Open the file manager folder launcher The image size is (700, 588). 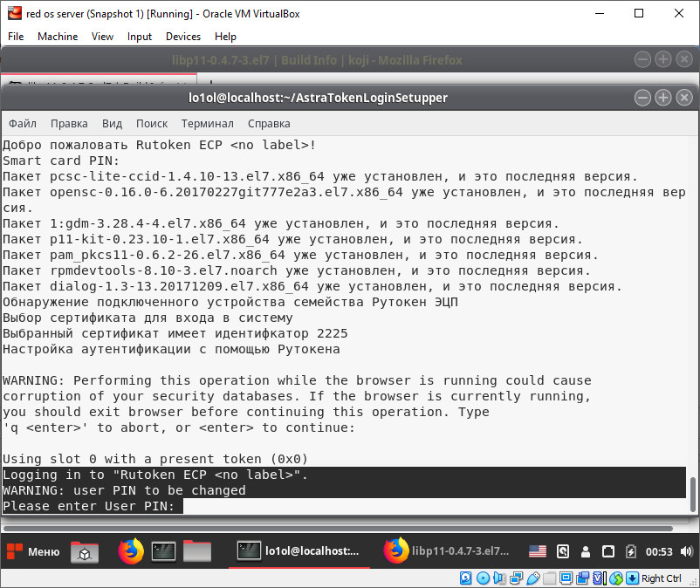197,551
